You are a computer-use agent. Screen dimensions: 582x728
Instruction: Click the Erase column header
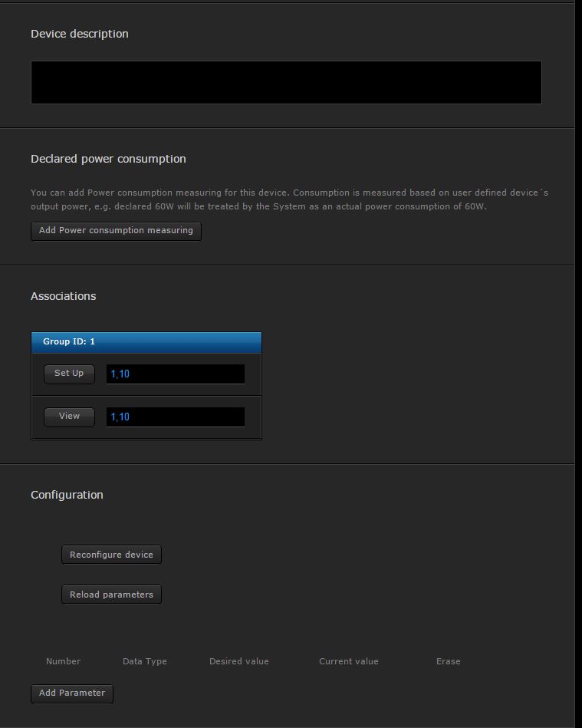pos(448,661)
